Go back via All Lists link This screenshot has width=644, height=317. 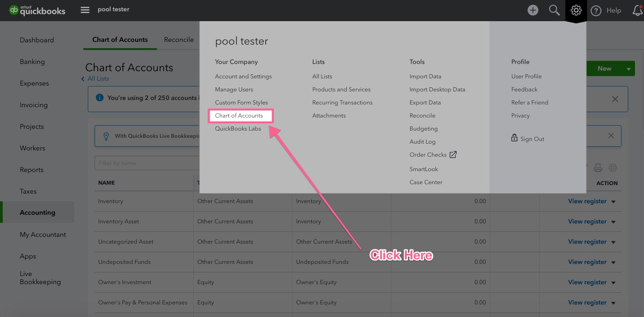click(x=98, y=79)
